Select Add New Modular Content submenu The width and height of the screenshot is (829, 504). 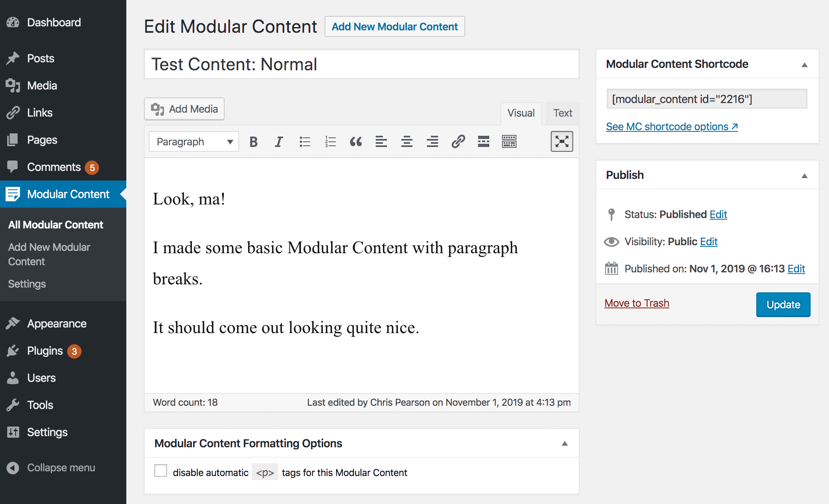pos(49,254)
